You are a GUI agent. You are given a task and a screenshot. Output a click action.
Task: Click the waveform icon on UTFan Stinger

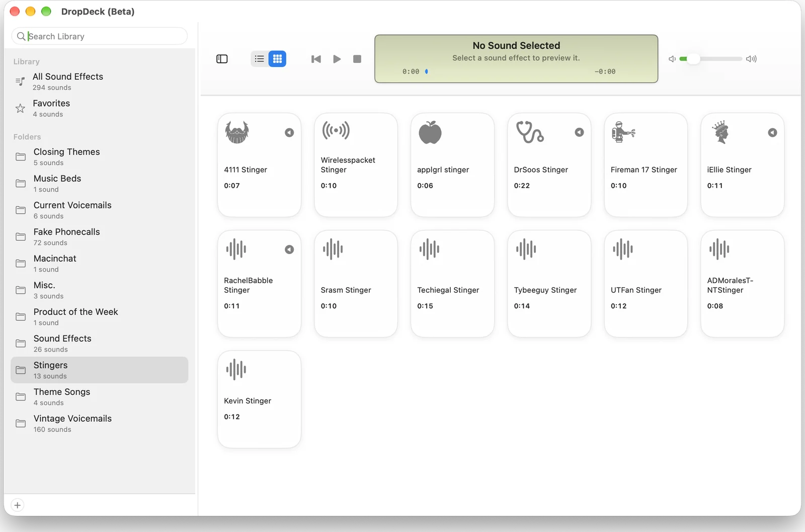click(623, 249)
